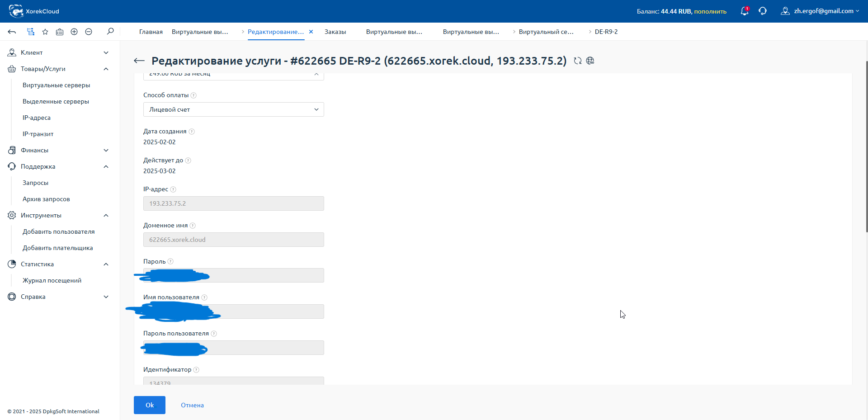Open notifications bell icon
Viewport: 868px width, 420px height.
[x=745, y=11]
